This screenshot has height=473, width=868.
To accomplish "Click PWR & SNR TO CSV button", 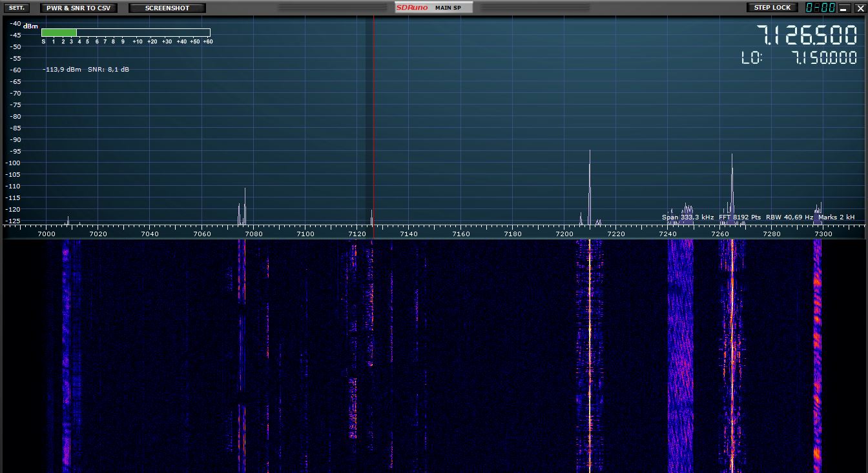I will (x=79, y=8).
